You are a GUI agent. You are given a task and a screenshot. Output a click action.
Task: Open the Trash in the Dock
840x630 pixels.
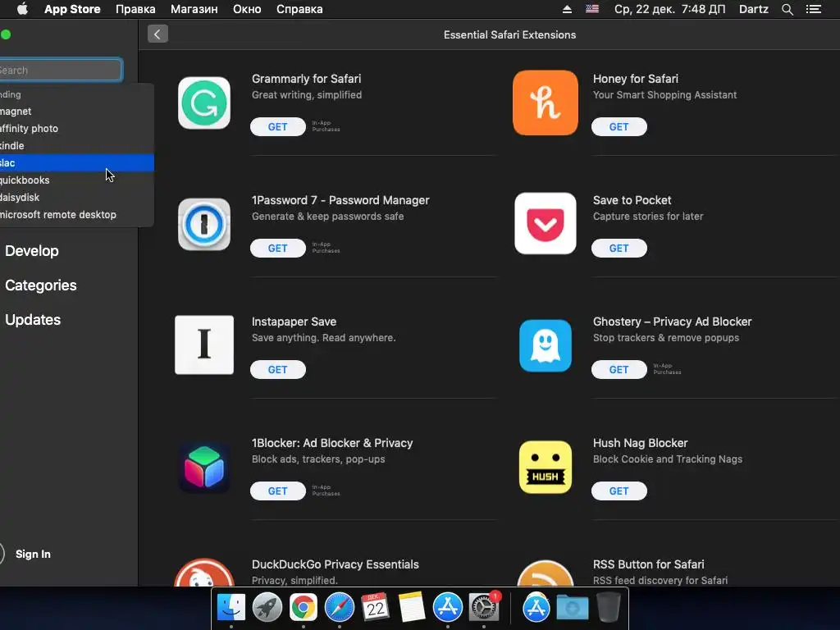[609, 607]
